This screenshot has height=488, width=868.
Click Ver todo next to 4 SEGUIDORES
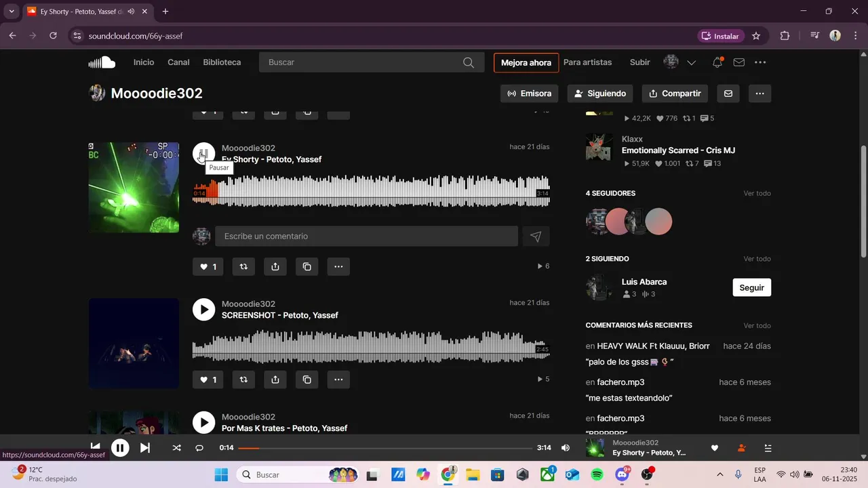[x=757, y=193]
